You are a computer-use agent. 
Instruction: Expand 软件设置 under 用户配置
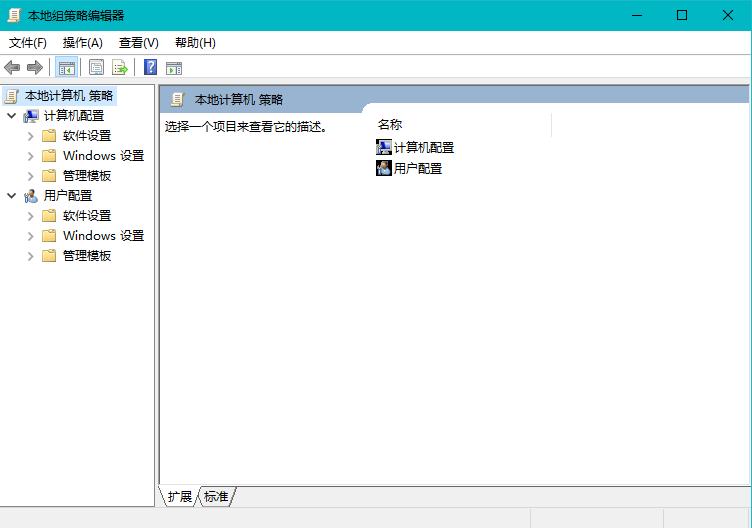(x=31, y=216)
